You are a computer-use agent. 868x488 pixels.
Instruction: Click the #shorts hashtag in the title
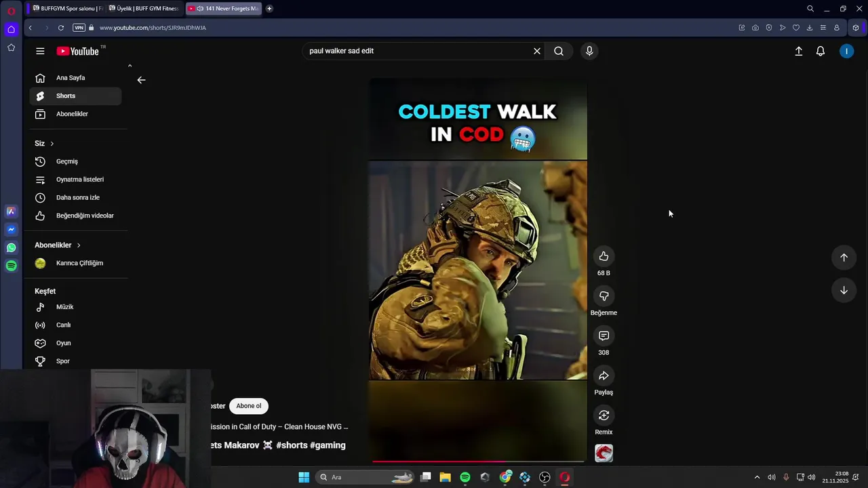click(x=292, y=445)
